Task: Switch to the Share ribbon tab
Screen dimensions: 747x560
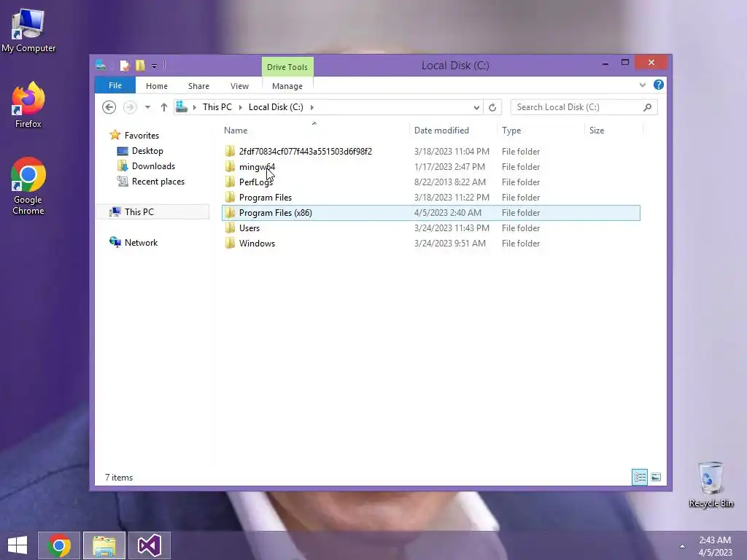Action: click(198, 86)
